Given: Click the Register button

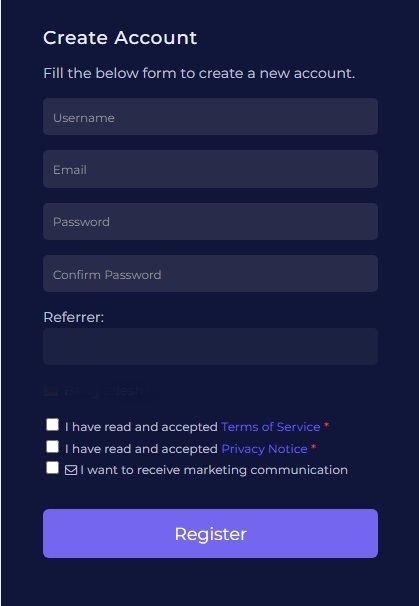Looking at the screenshot, I should 210,533.
